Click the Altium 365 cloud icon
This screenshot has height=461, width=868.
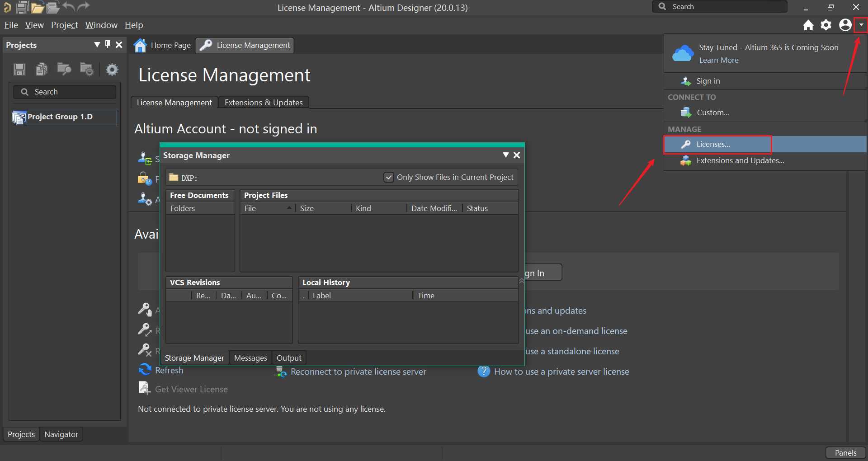(x=682, y=53)
